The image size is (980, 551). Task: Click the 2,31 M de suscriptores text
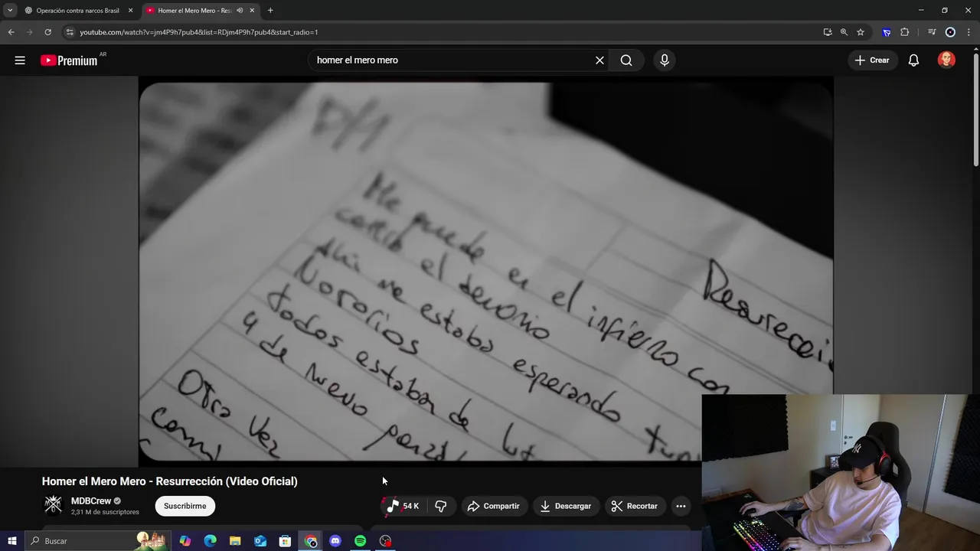tap(105, 512)
